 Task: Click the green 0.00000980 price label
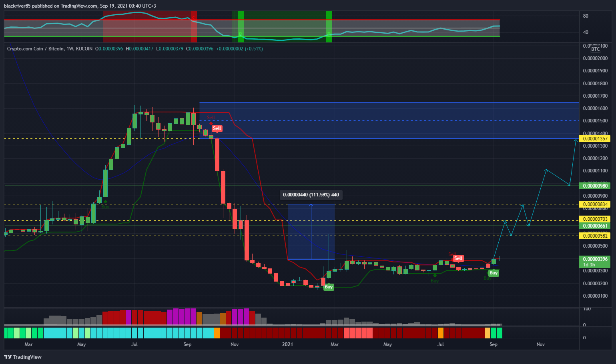595,186
